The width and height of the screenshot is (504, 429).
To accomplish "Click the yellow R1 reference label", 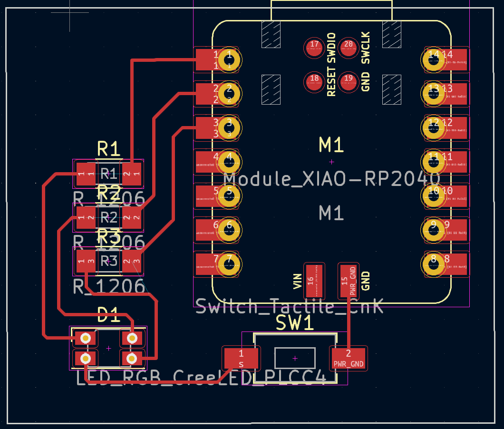I will point(109,149).
